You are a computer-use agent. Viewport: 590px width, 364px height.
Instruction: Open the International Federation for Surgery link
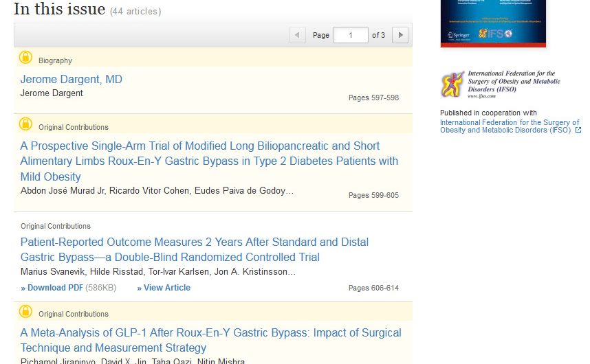pyautogui.click(x=509, y=126)
